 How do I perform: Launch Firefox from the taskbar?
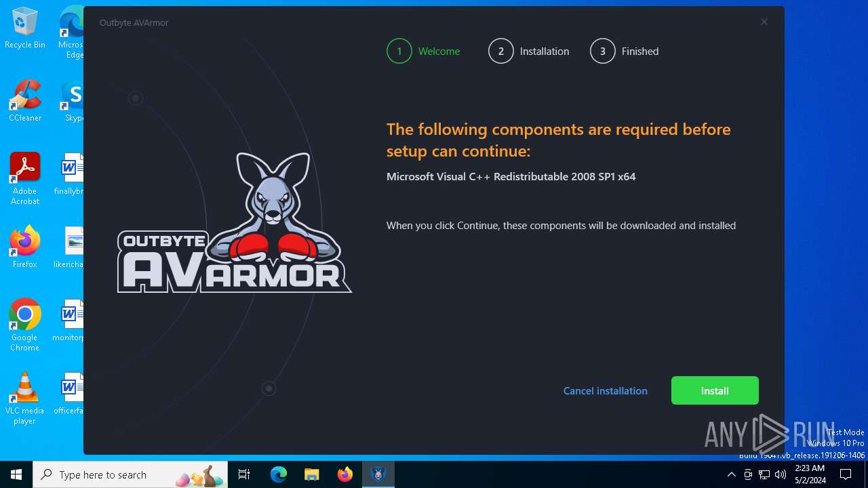click(x=345, y=474)
